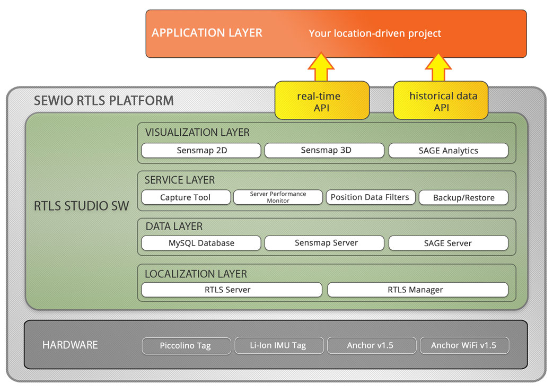Click the yellow arrow above historical data API
The width and height of the screenshot is (553, 392).
[438, 67]
